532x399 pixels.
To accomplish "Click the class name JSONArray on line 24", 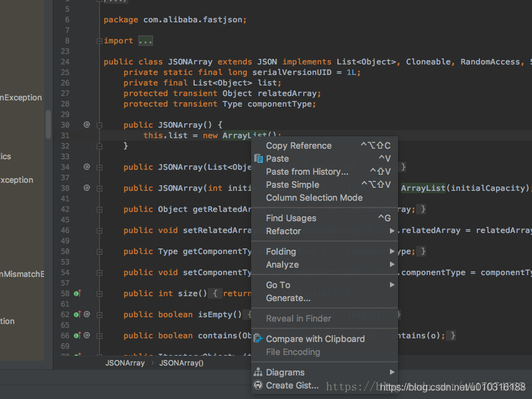I will (x=190, y=62).
